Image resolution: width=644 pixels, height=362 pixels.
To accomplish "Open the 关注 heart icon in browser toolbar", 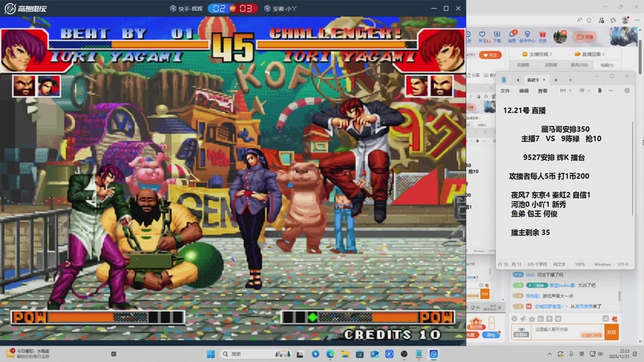I will tap(482, 34).
